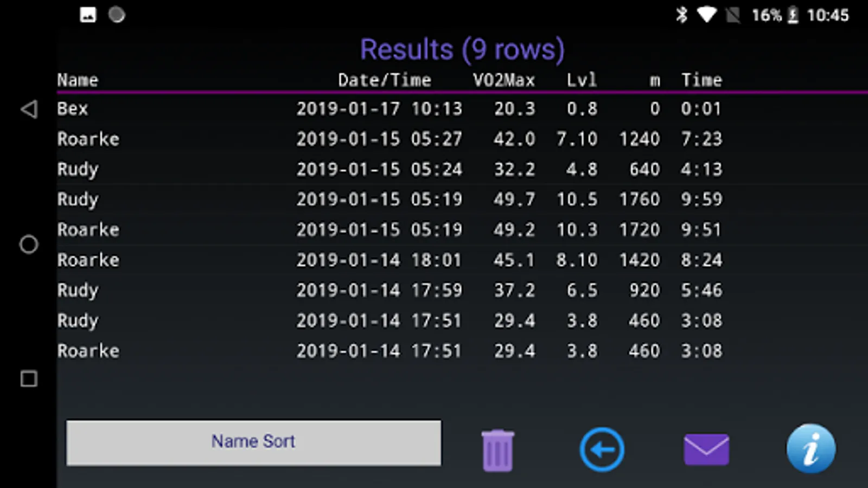The image size is (868, 488).
Task: Select Rudy result with VO2Max 49.7
Action: click(380, 200)
